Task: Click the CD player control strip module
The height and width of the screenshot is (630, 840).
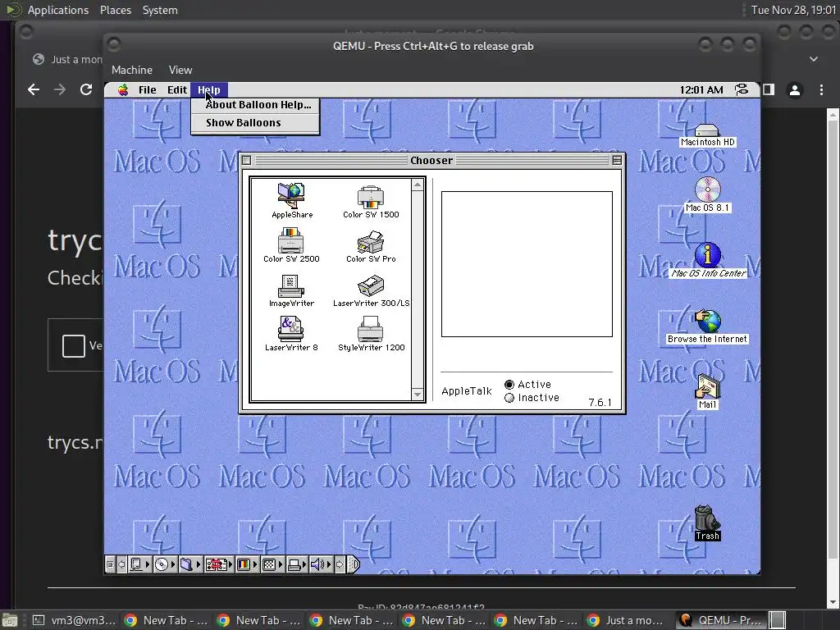Action: pyautogui.click(x=166, y=564)
